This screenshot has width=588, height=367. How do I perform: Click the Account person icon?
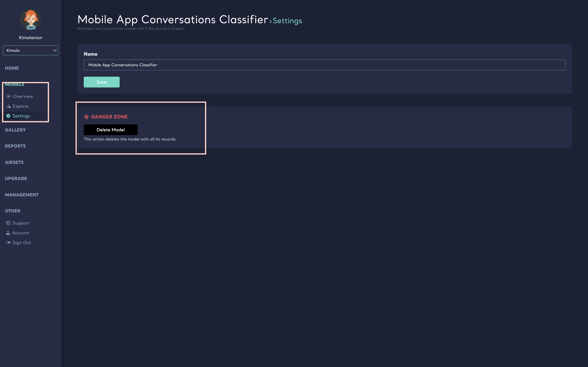click(8, 233)
